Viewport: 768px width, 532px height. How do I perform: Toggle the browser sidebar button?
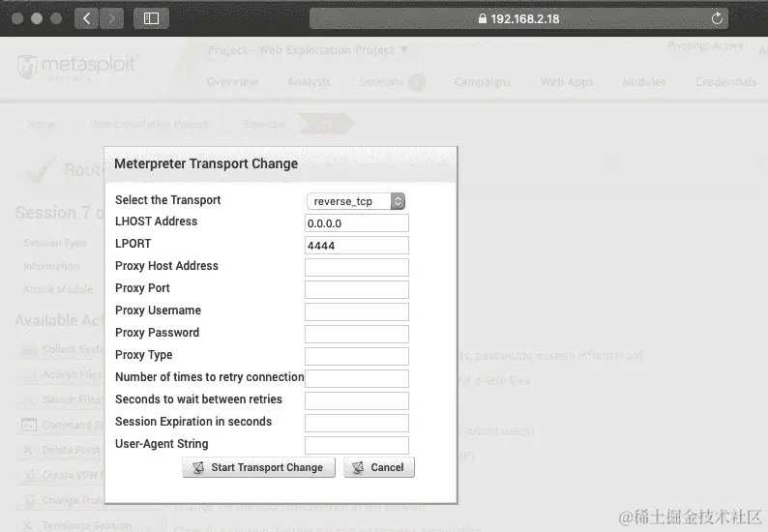(151, 18)
